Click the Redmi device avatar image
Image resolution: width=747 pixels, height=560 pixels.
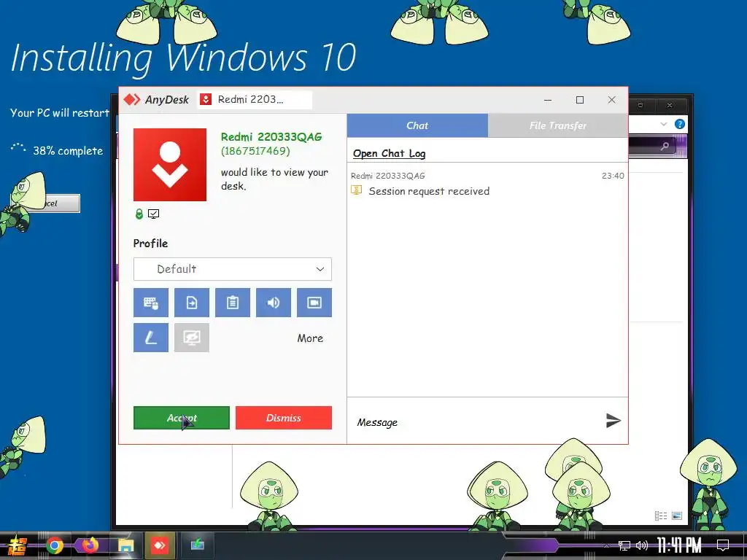coord(170,165)
